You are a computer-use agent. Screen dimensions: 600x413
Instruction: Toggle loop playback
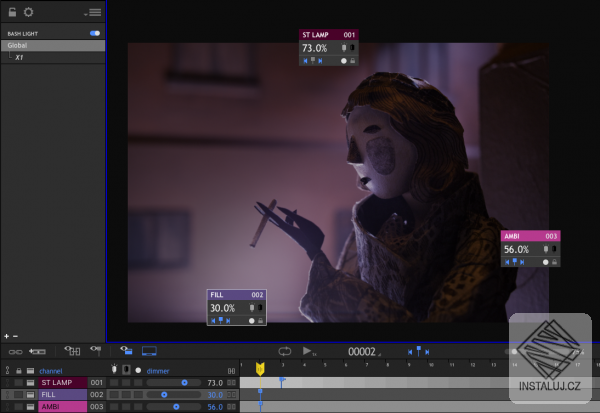coord(285,351)
